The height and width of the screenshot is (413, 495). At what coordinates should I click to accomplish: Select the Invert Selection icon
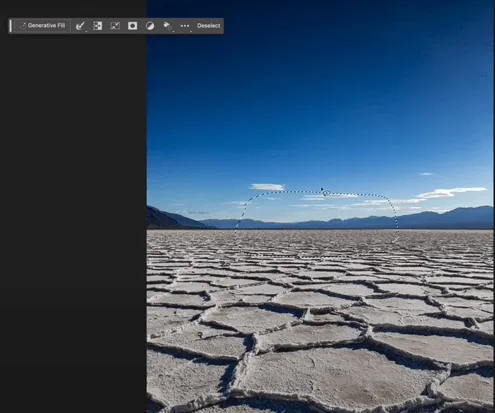tap(97, 26)
